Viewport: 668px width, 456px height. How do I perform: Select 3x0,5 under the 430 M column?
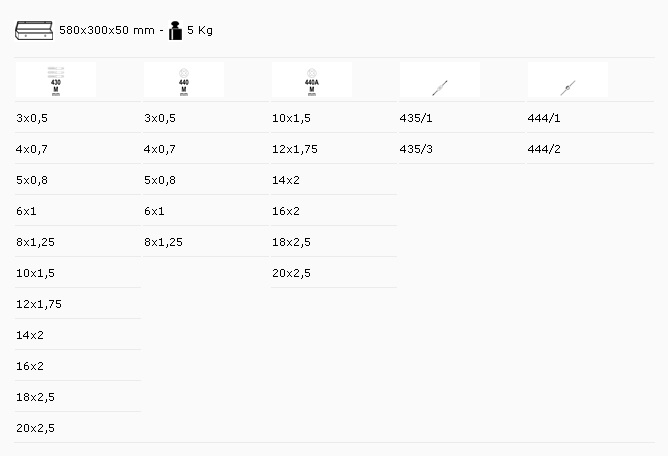[x=32, y=118]
